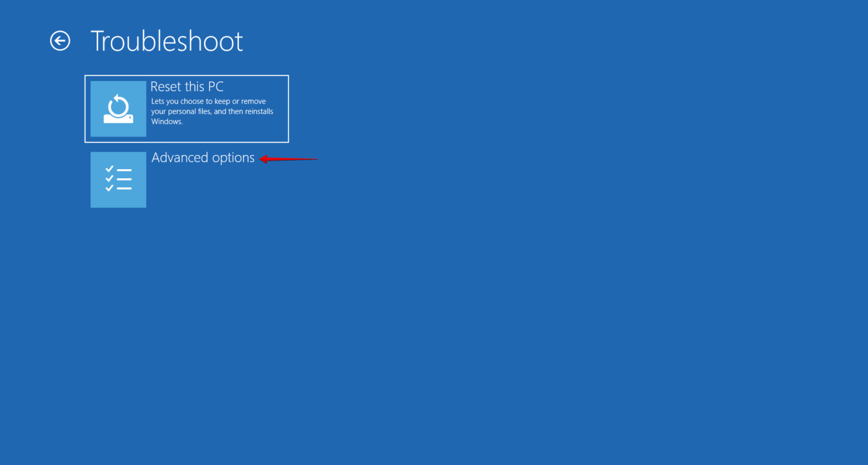Click the Reset this PC description text
Viewport: 868px width, 465px height.
tap(212, 111)
